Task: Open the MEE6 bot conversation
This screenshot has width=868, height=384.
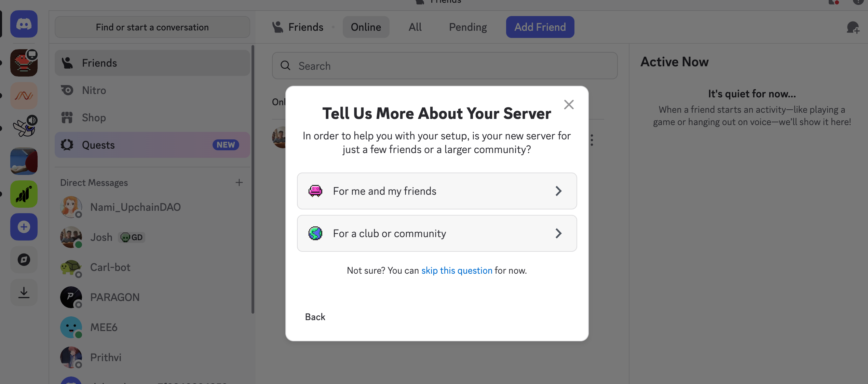Action: 105,327
